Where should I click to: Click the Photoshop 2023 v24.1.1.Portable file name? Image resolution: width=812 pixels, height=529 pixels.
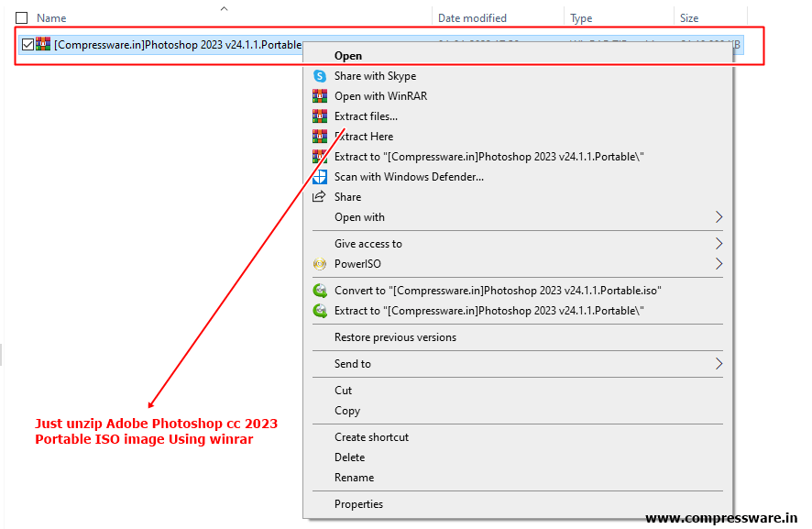pos(178,45)
